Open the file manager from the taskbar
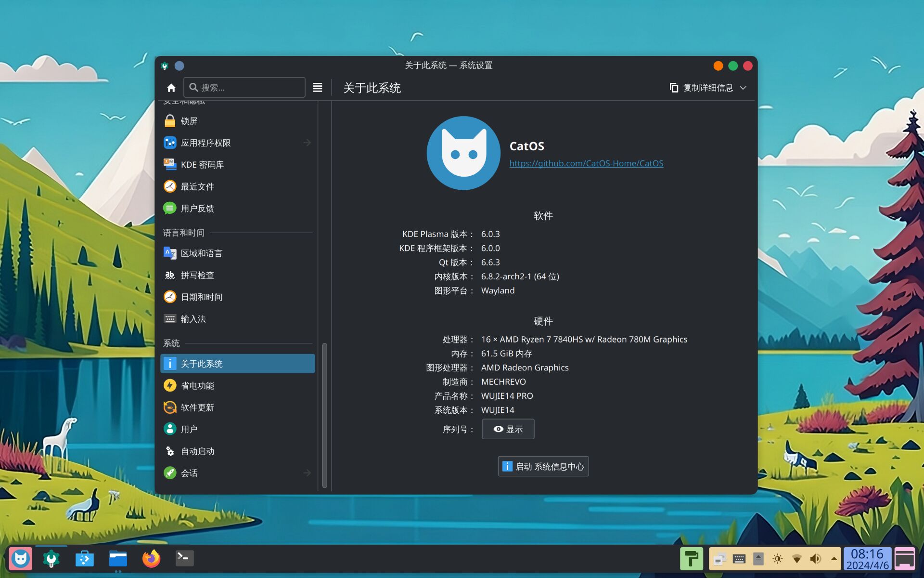Screen dimensions: 924x578 tap(118, 559)
